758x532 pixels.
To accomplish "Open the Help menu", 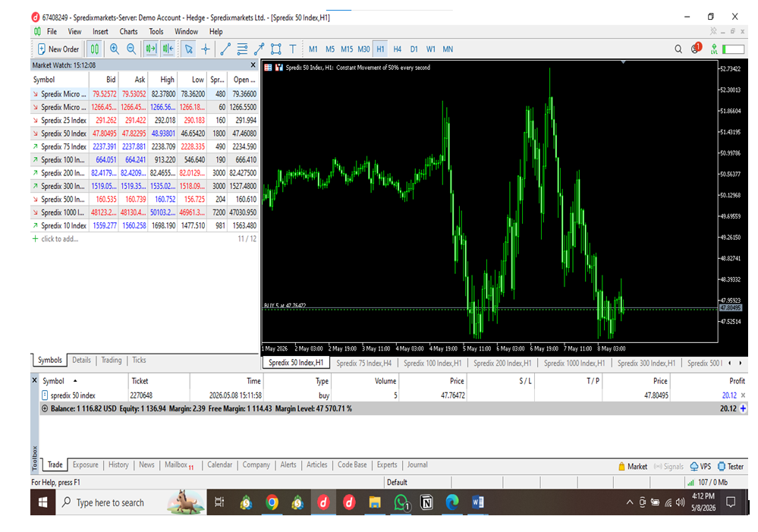I will 215,31.
